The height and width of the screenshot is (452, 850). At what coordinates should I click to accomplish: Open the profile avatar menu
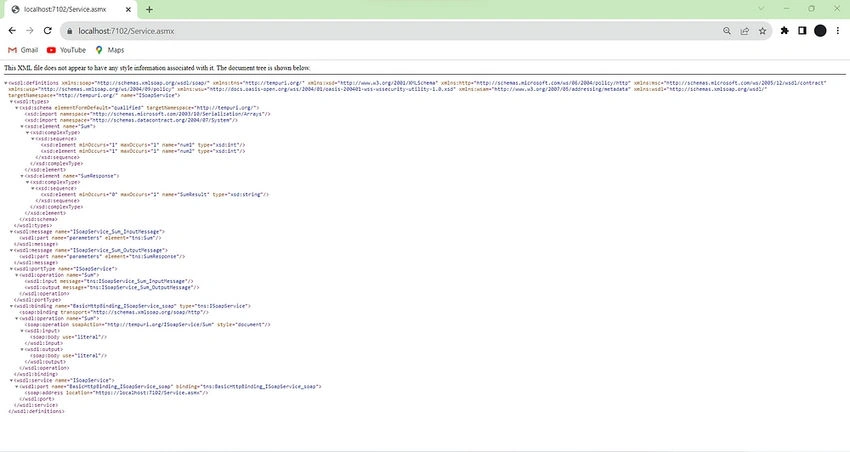[x=820, y=31]
